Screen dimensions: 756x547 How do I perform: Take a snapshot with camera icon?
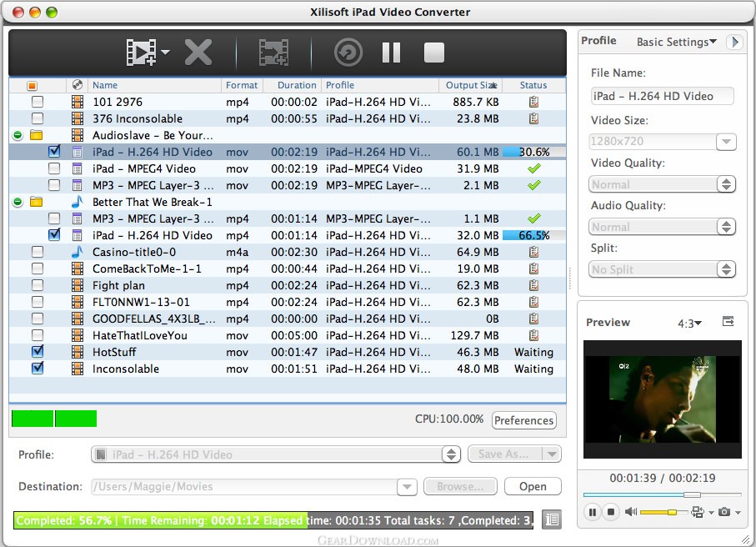tap(724, 512)
